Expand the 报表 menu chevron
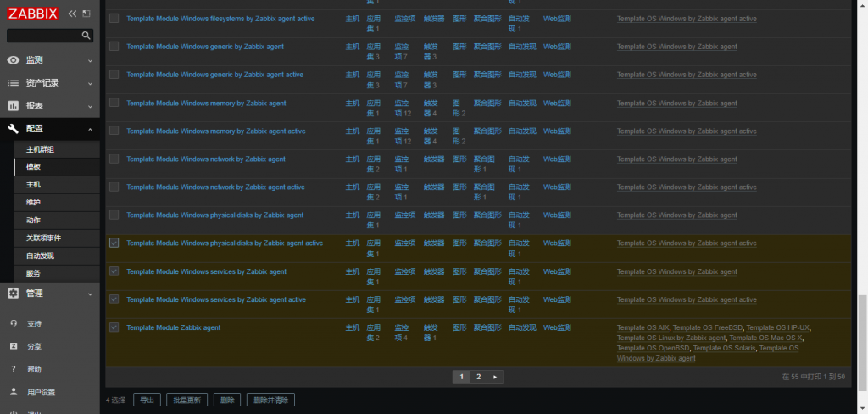Viewport: 868px width, 414px height. pos(90,106)
